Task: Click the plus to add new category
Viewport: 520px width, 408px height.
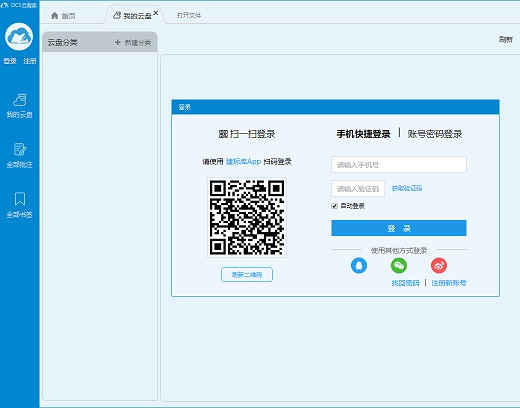Action: coord(117,43)
